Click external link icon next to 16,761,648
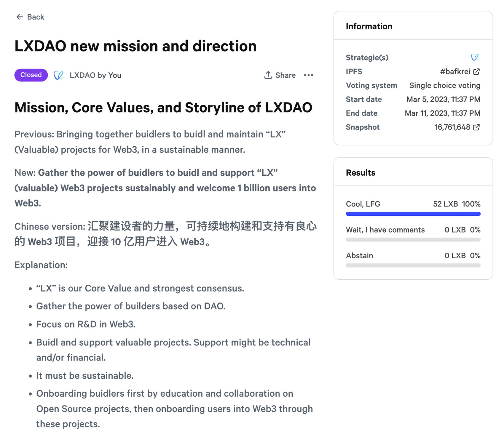Image resolution: width=504 pixels, height=442 pixels. pyautogui.click(x=476, y=127)
